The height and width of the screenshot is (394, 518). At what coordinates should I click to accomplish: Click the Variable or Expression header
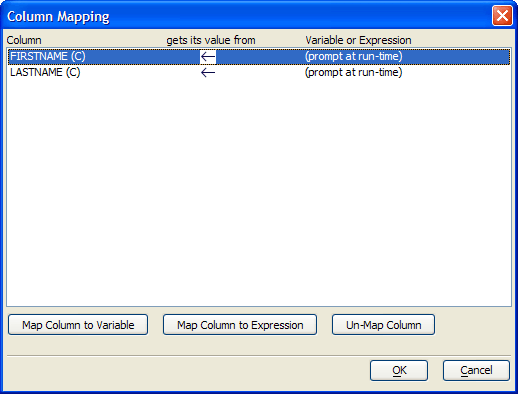pos(358,40)
